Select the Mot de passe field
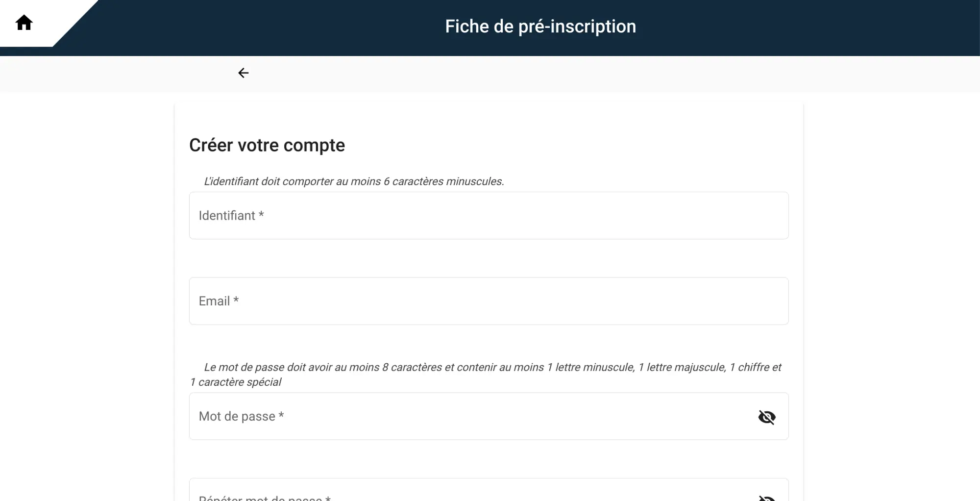980x501 pixels. click(470, 416)
